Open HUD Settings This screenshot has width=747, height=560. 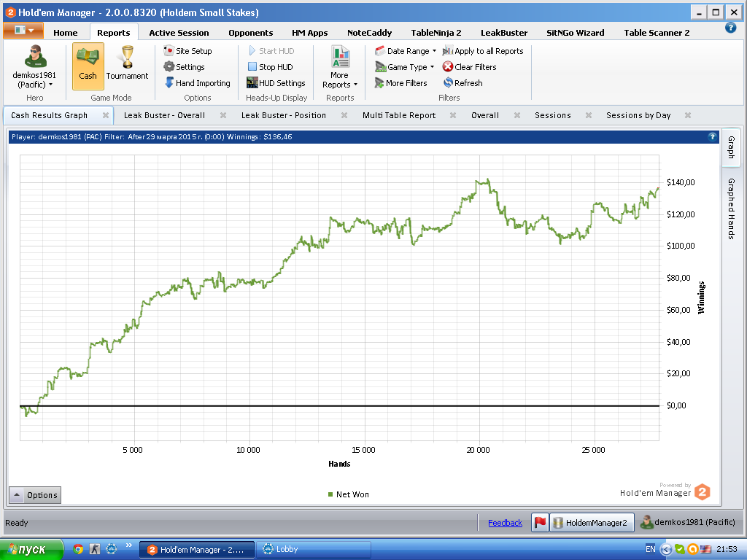276,83
